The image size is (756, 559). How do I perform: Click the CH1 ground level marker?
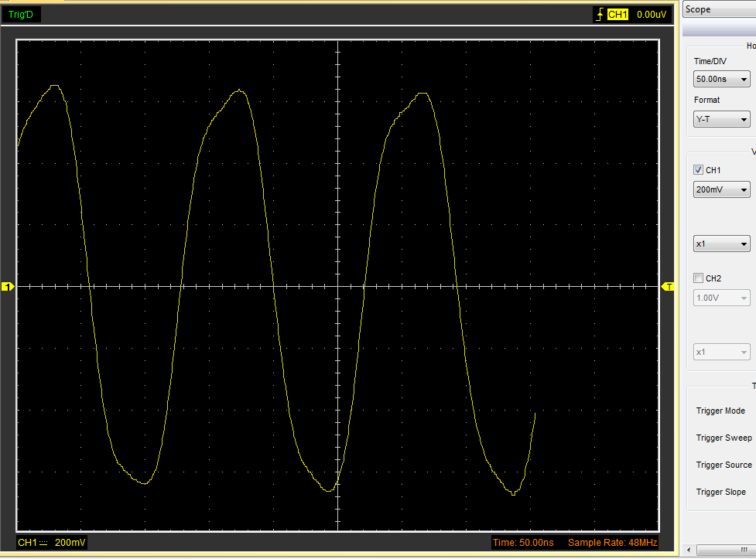pyautogui.click(x=9, y=287)
